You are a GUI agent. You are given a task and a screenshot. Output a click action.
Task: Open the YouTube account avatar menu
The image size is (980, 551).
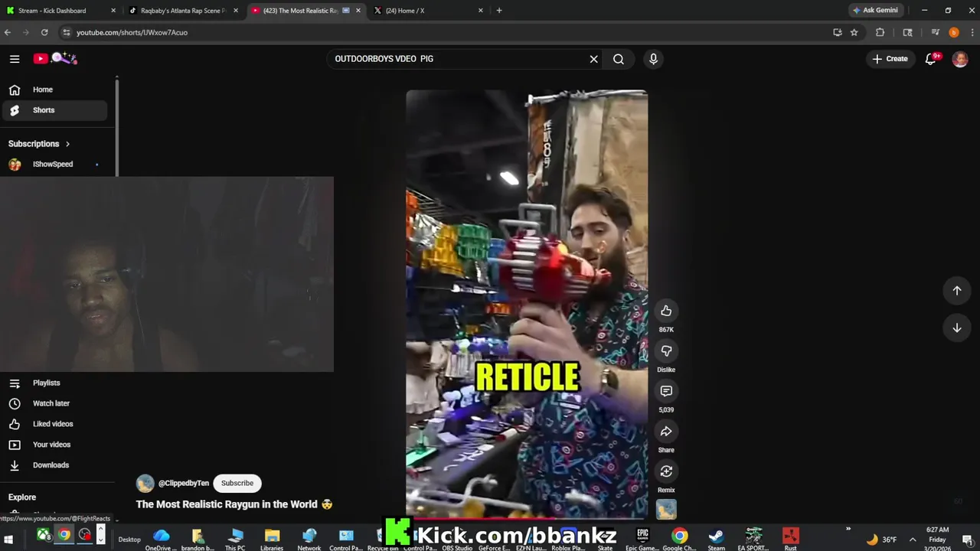(x=960, y=59)
